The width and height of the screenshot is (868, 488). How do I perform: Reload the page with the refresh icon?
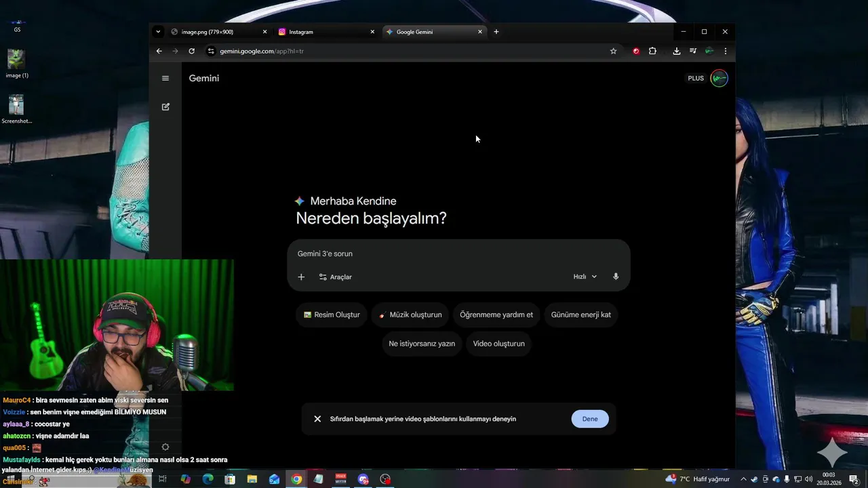pos(192,51)
